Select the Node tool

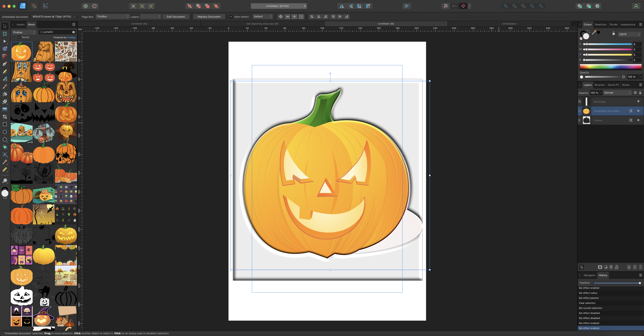[5, 41]
